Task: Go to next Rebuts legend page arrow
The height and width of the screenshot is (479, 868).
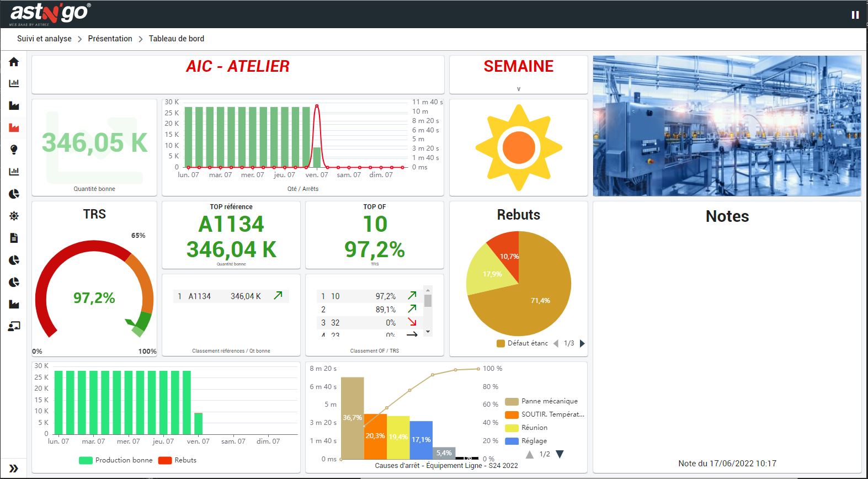Action: click(582, 343)
